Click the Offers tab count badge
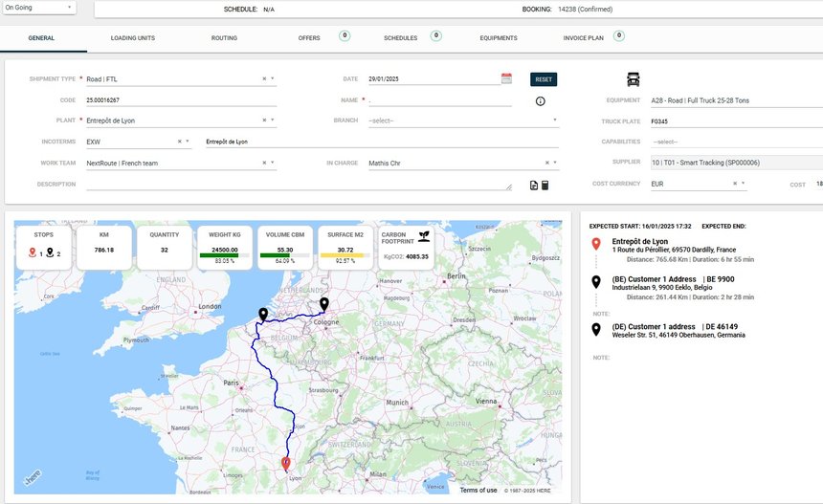Image resolution: width=823 pixels, height=504 pixels. click(x=345, y=35)
